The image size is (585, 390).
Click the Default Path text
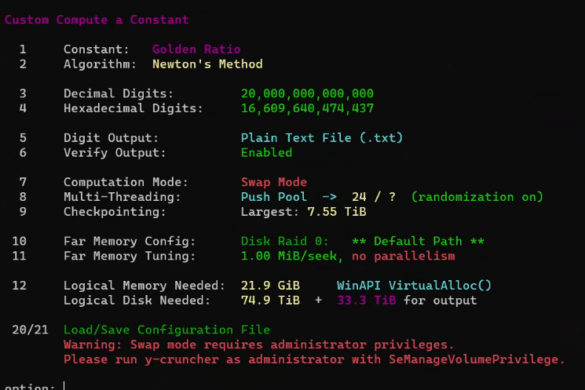point(418,241)
